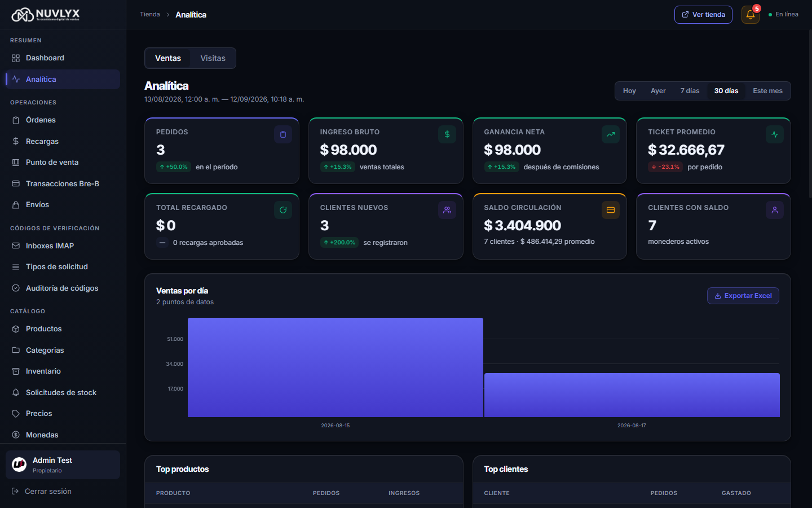Select the Este mes date range

(767, 91)
